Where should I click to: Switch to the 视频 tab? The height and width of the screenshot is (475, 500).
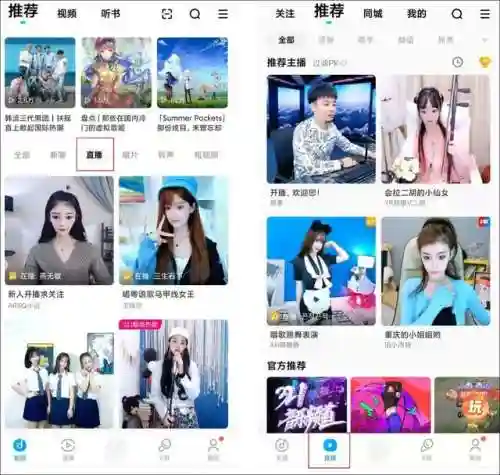(x=67, y=14)
